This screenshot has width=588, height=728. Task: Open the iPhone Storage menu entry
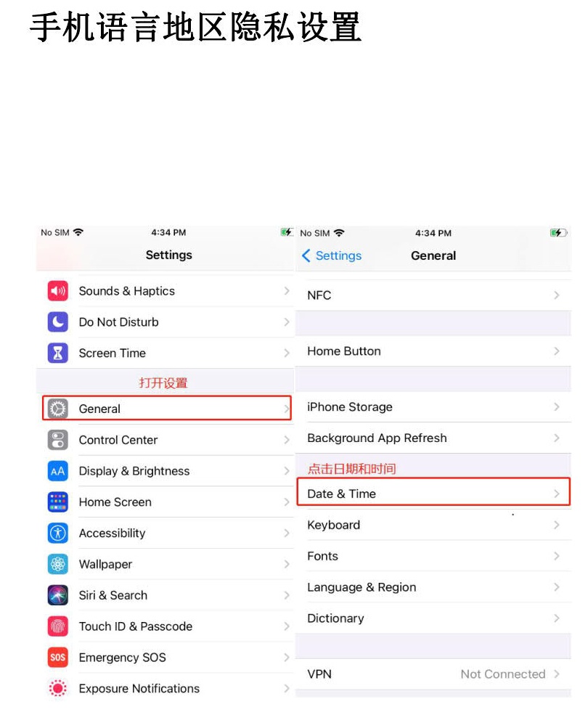pyautogui.click(x=433, y=406)
